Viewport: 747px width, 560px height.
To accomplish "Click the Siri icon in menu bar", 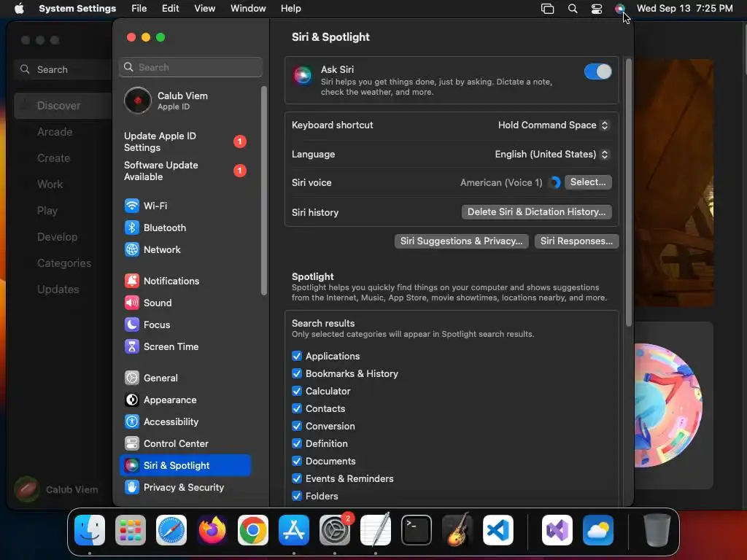I will (619, 9).
